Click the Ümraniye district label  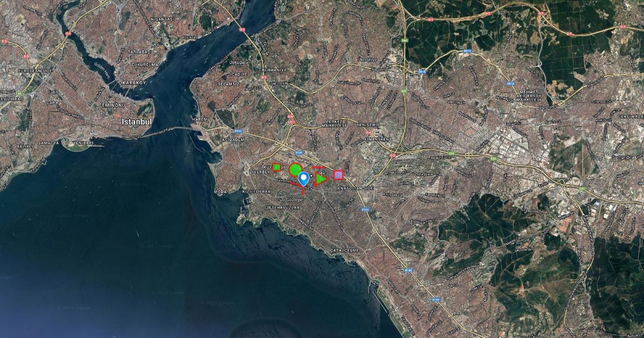tap(368, 59)
